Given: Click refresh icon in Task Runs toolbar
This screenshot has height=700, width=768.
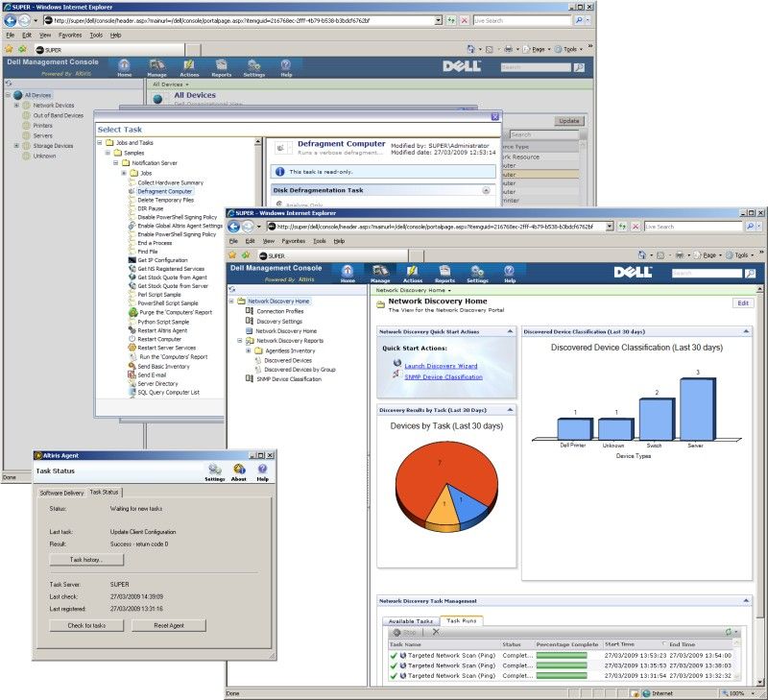Looking at the screenshot, I should (729, 632).
